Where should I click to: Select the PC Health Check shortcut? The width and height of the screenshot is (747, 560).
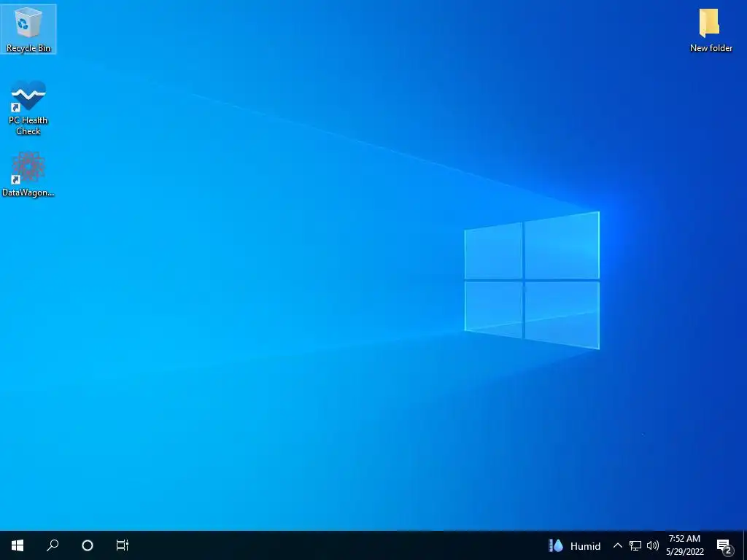point(28,108)
